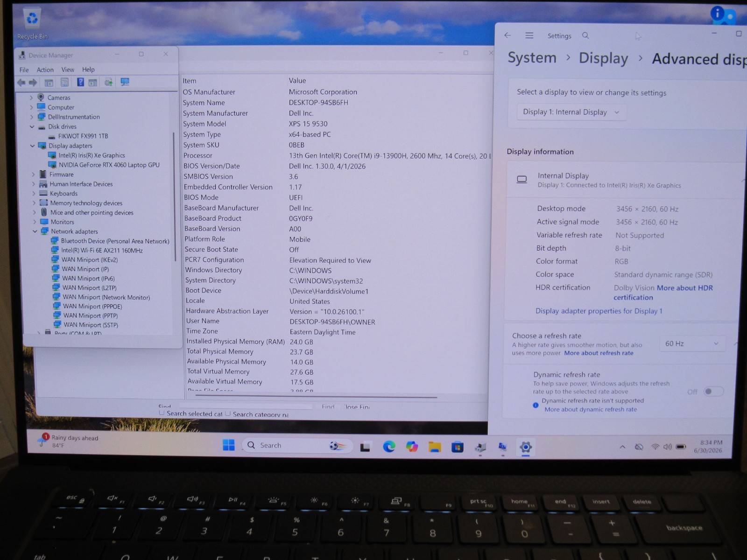Select Bluetooth Device (Personal Area Network)
747x560 pixels.
pyautogui.click(x=111, y=241)
